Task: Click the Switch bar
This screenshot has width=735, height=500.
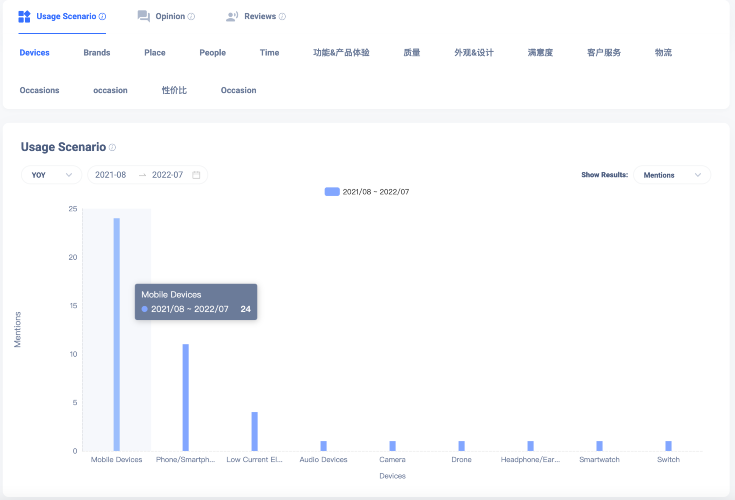Action: tap(668, 446)
